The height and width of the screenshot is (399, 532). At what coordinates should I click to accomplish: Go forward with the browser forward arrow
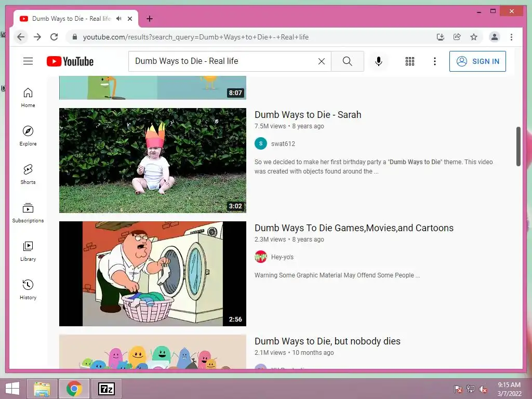tap(37, 37)
